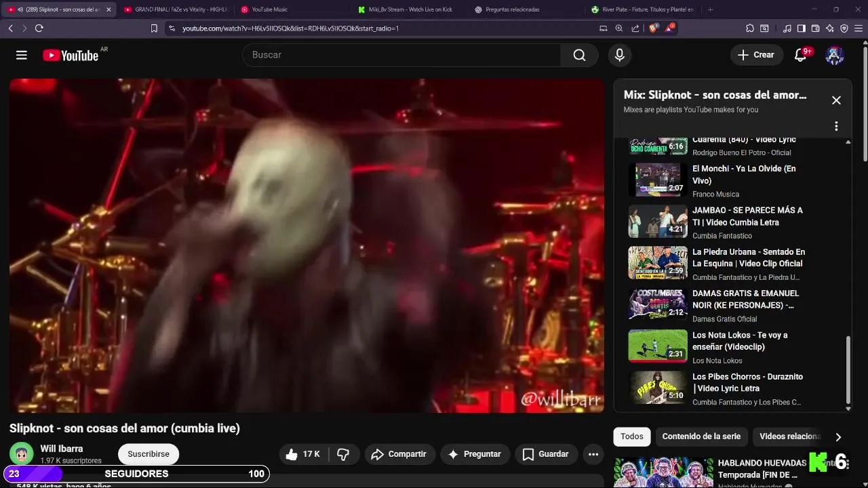Viewport: 868px width, 488px height.
Task: Share this page via address bar icon
Action: click(x=635, y=28)
